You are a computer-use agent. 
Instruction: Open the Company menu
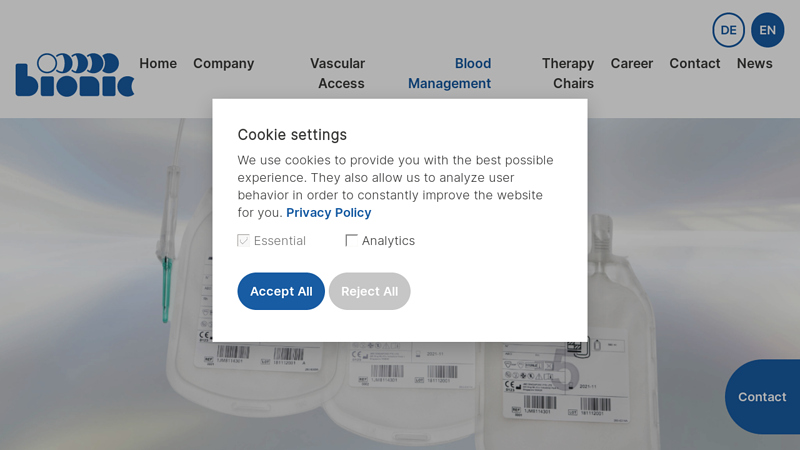tap(223, 63)
